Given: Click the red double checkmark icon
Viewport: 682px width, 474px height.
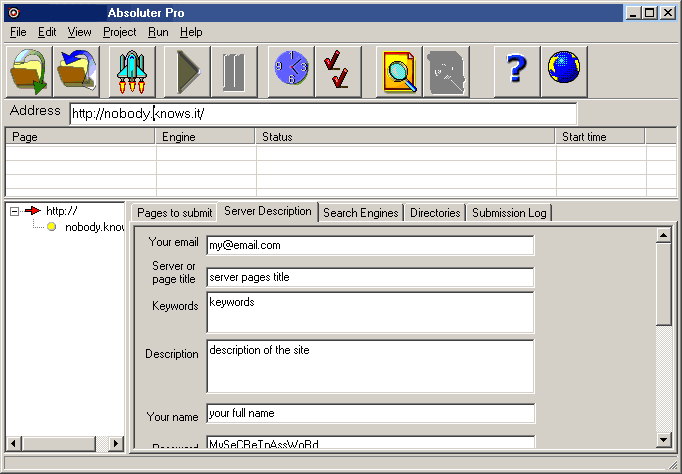Looking at the screenshot, I should coord(338,71).
